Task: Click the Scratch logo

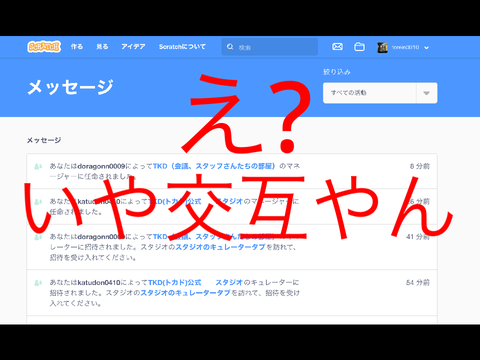Action: 44,47
